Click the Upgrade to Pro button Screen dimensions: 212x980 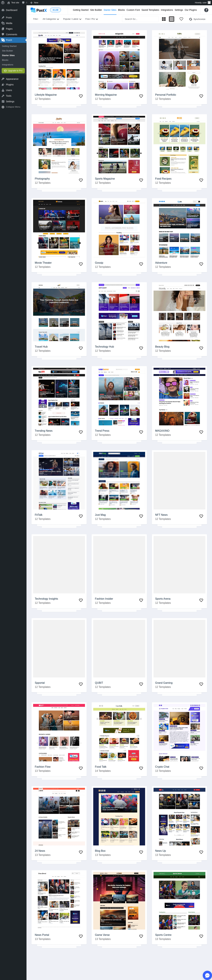pos(13,71)
